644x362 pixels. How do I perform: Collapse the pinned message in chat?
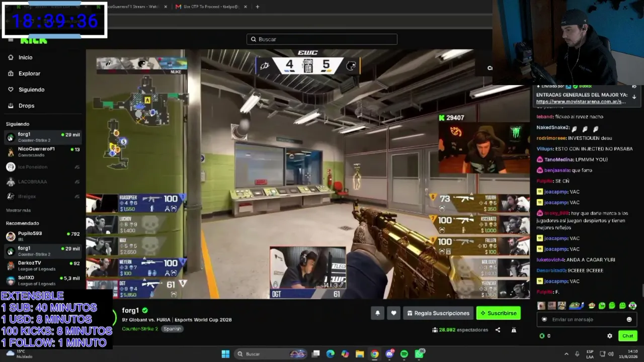click(634, 96)
